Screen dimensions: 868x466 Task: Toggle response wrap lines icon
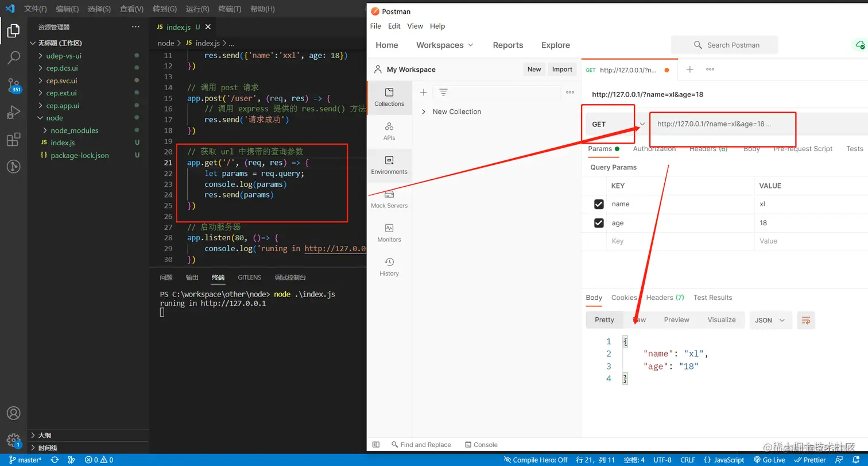(806, 320)
